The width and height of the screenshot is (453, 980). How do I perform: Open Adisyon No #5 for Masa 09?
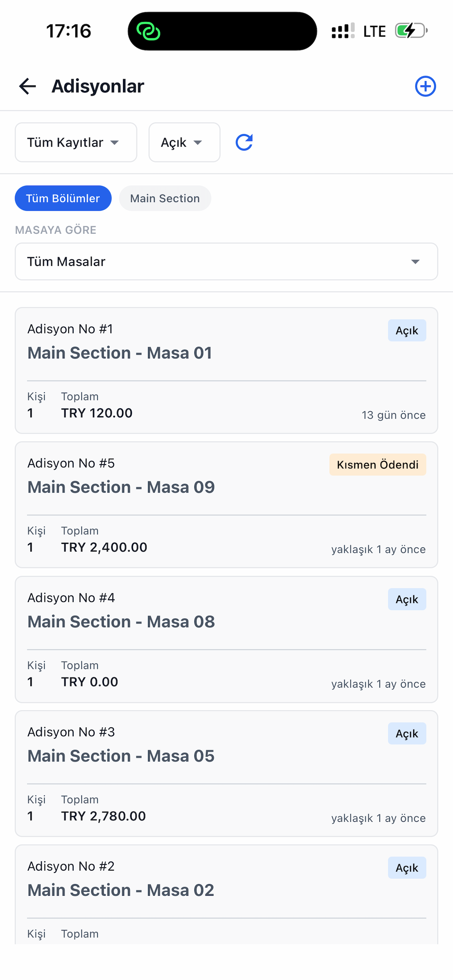pyautogui.click(x=226, y=505)
